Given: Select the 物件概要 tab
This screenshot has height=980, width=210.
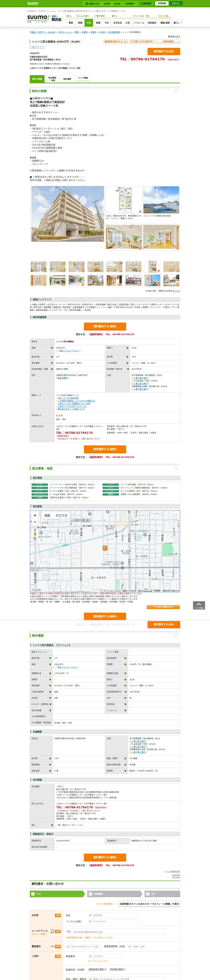Looking at the screenshot, I should (67, 79).
